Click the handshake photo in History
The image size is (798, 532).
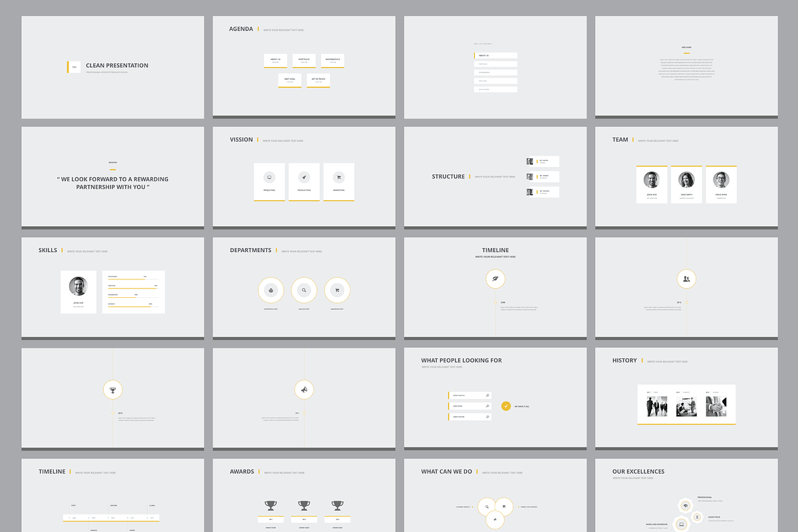pos(716,406)
